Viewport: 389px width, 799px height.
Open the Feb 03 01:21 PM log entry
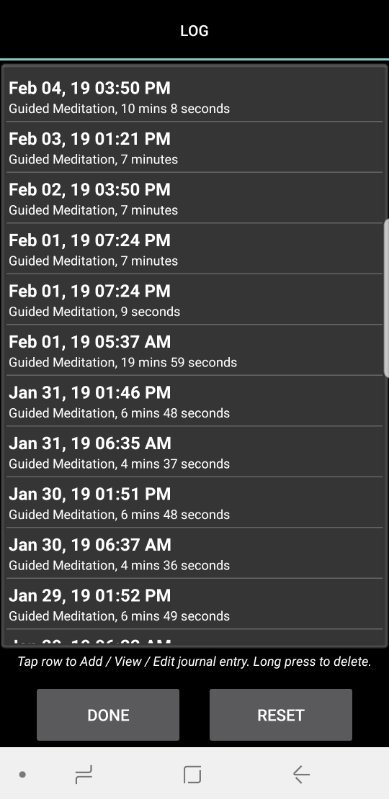pyautogui.click(x=194, y=147)
